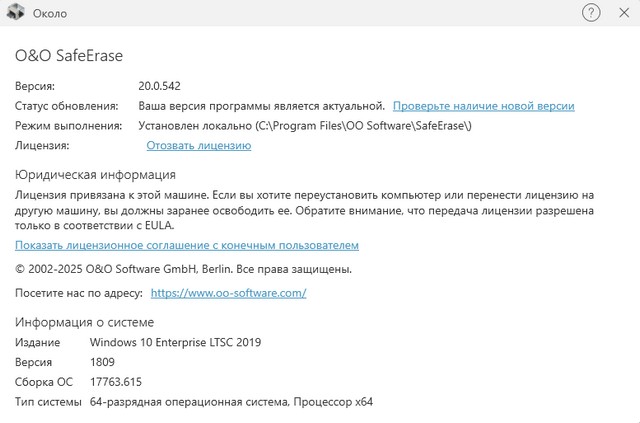
Task: Click the system version value 1809
Action: point(102,362)
